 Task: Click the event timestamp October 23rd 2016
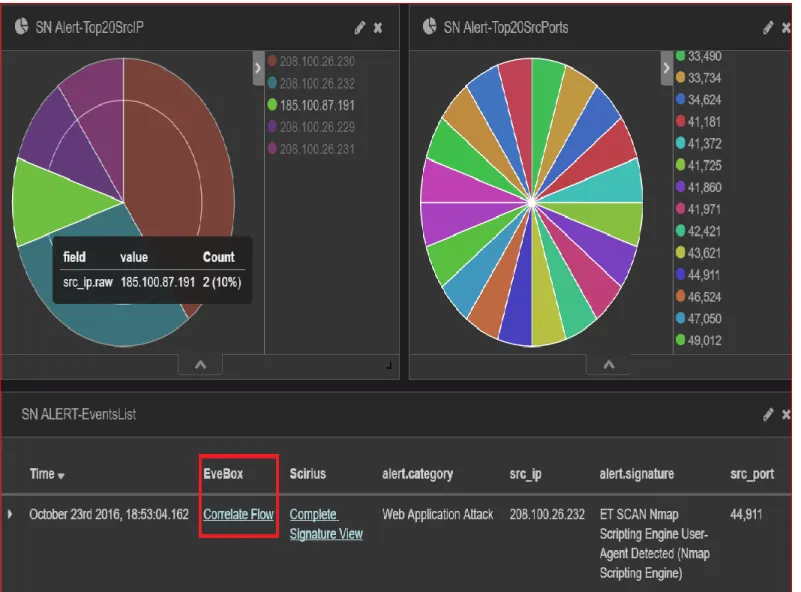pos(109,514)
